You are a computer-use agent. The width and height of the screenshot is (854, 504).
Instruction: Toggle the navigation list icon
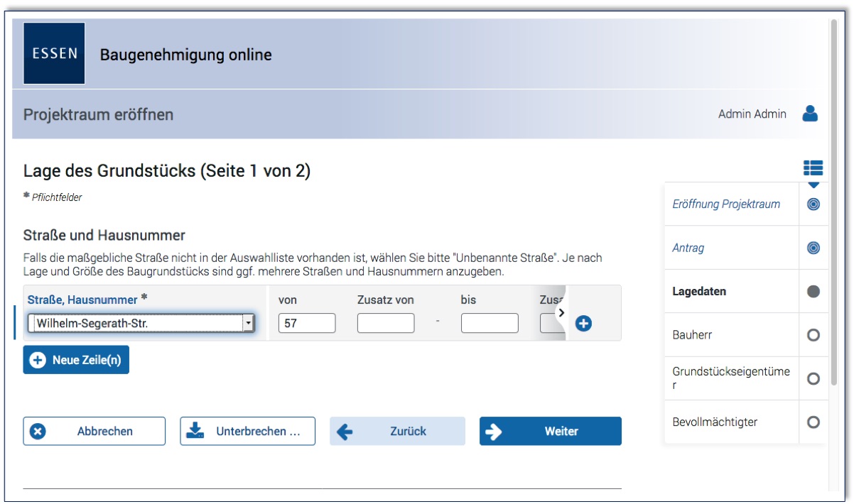click(x=813, y=168)
